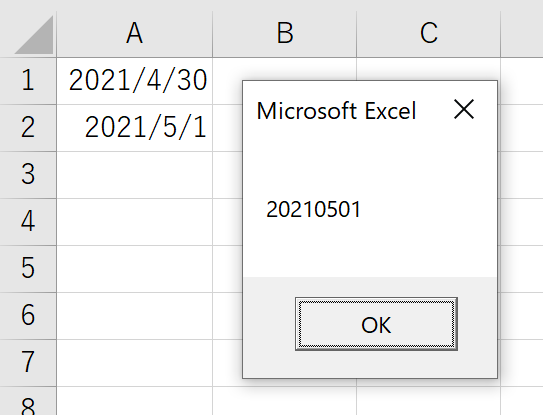Select row 2 header

[28, 128]
